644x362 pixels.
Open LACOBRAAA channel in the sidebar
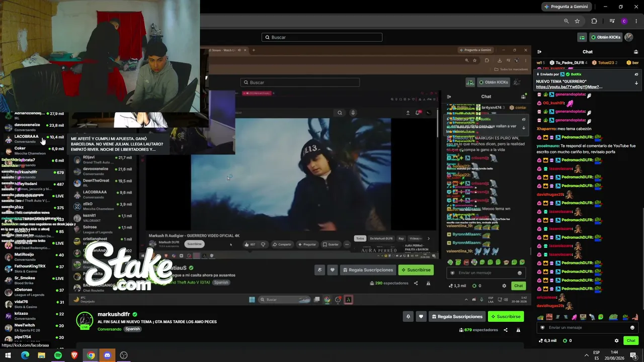(x=34, y=138)
